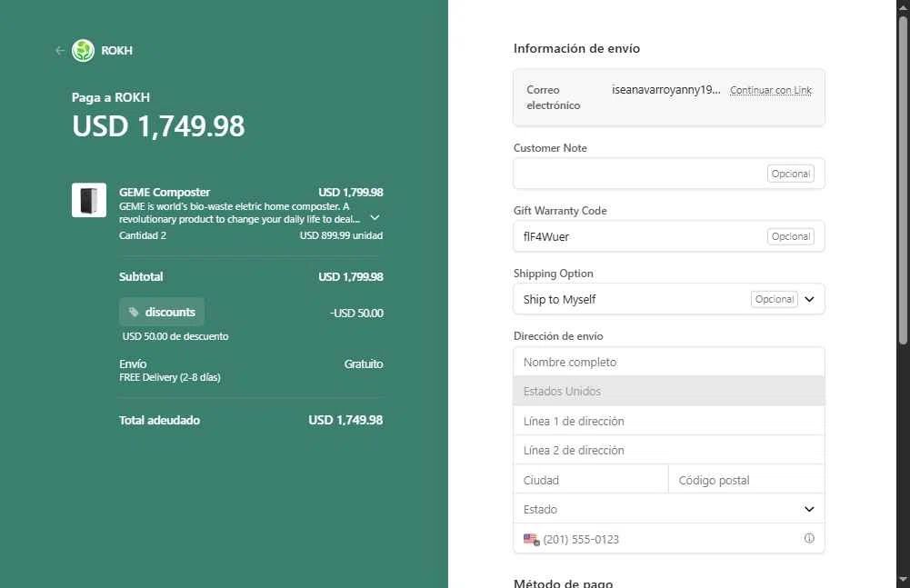The width and height of the screenshot is (910, 588).
Task: Open the Shipping Option dropdown
Action: pos(668,299)
